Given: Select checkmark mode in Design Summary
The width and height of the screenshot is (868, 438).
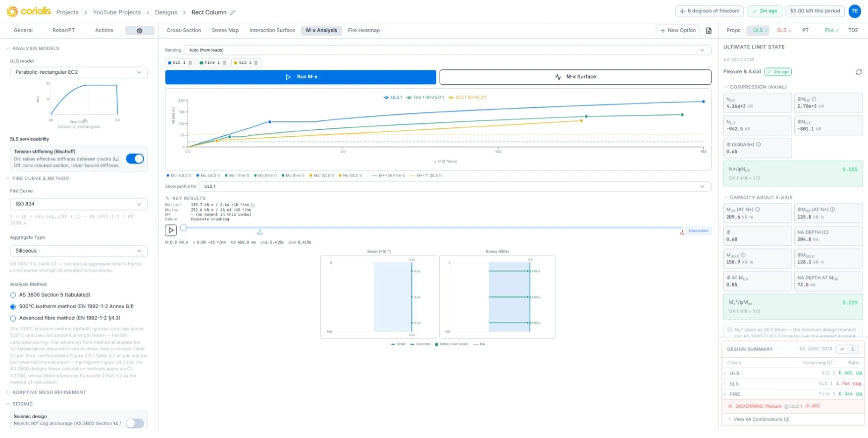Looking at the screenshot, I should [842, 349].
